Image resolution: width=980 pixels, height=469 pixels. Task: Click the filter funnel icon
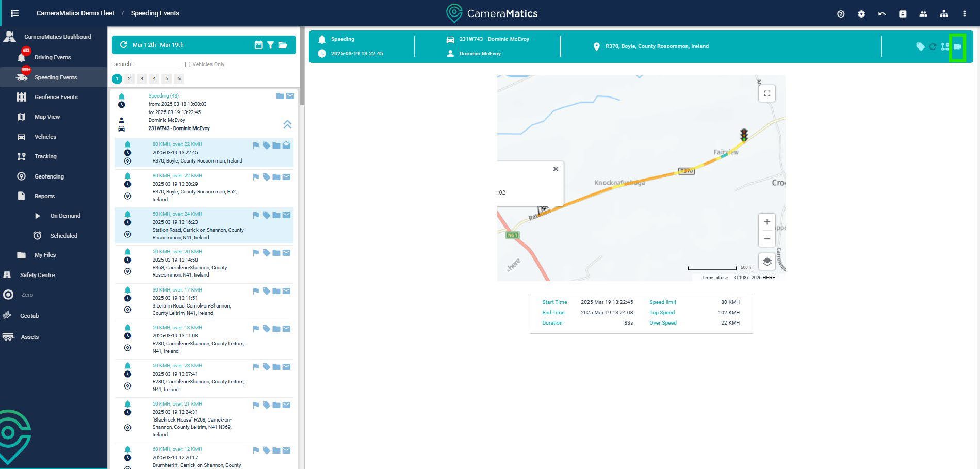270,45
